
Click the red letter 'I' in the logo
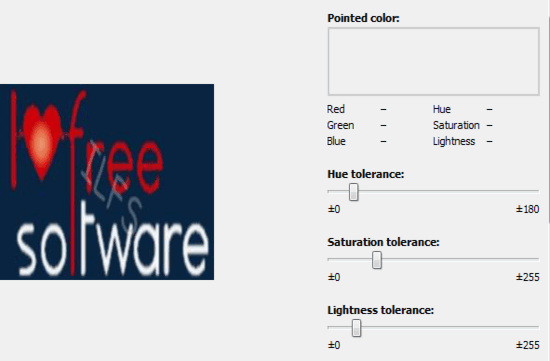(x=14, y=140)
